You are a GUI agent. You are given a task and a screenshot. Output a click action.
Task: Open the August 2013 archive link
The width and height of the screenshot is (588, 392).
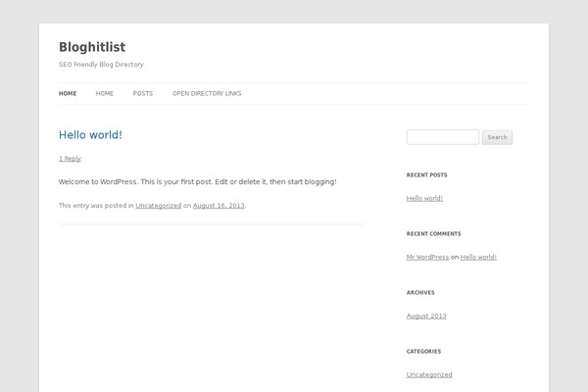(426, 316)
